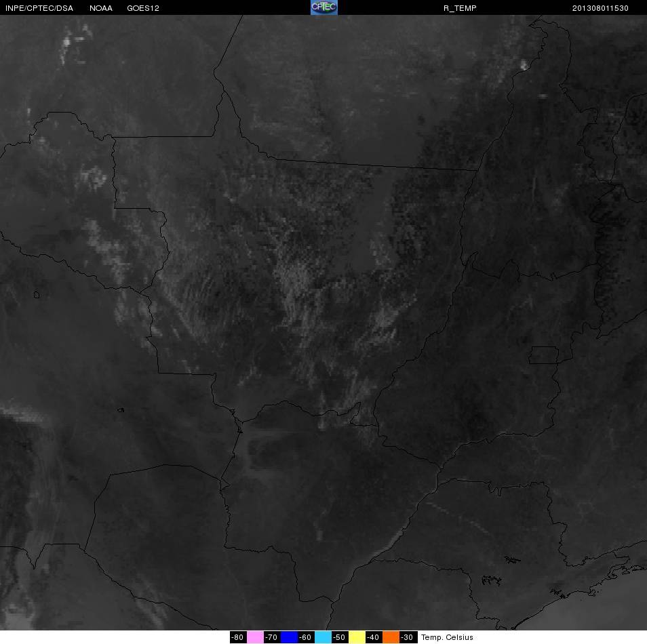Pick the orange -40 to -30 legend swatch
Viewport: 647px width, 644px height.
tap(391, 637)
